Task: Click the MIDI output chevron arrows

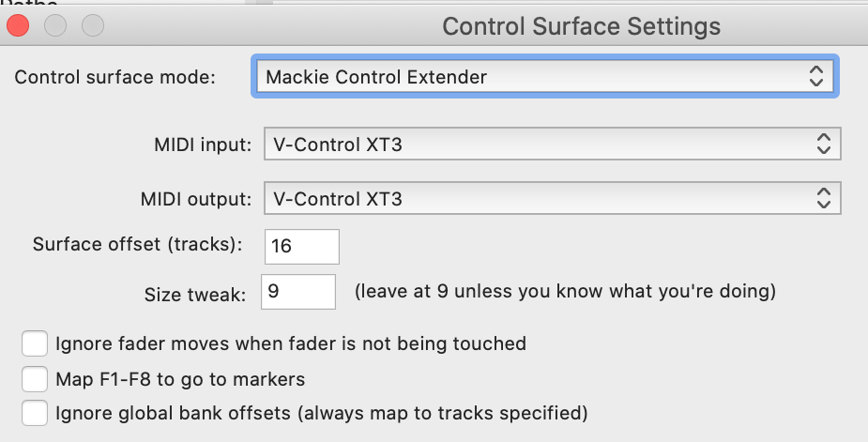Action: 823,199
